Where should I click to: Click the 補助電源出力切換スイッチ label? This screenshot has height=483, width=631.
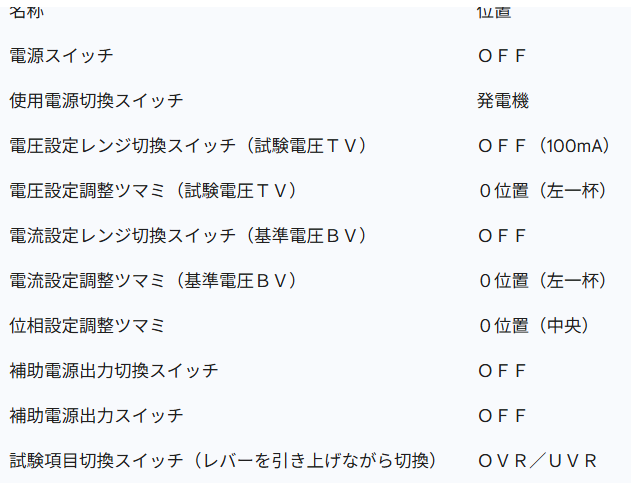click(113, 370)
